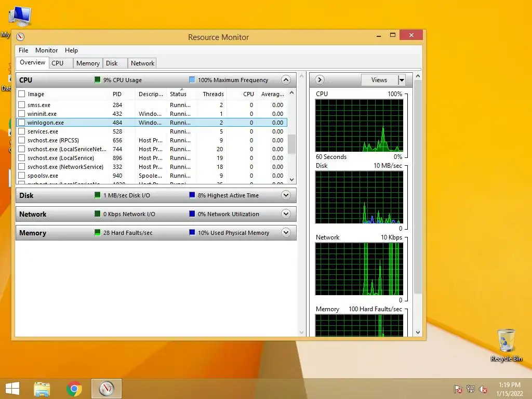Check the wininit.exe process checkbox
Viewport: 532px width, 399px height.
21,113
